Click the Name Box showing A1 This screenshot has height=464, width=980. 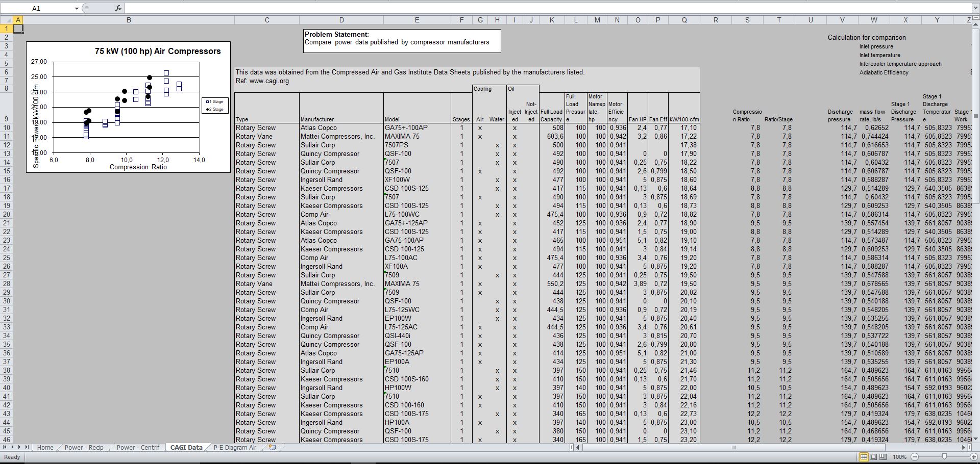click(x=37, y=8)
